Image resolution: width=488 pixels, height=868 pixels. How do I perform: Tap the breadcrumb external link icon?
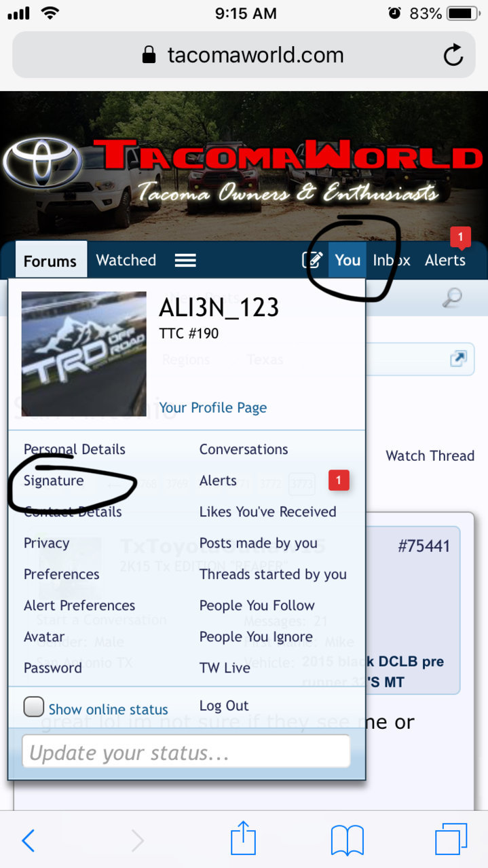pos(459,359)
